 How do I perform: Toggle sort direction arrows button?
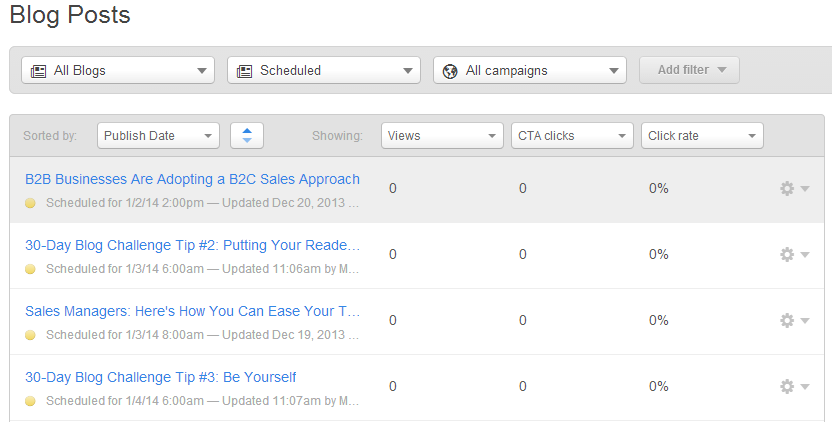(246, 136)
